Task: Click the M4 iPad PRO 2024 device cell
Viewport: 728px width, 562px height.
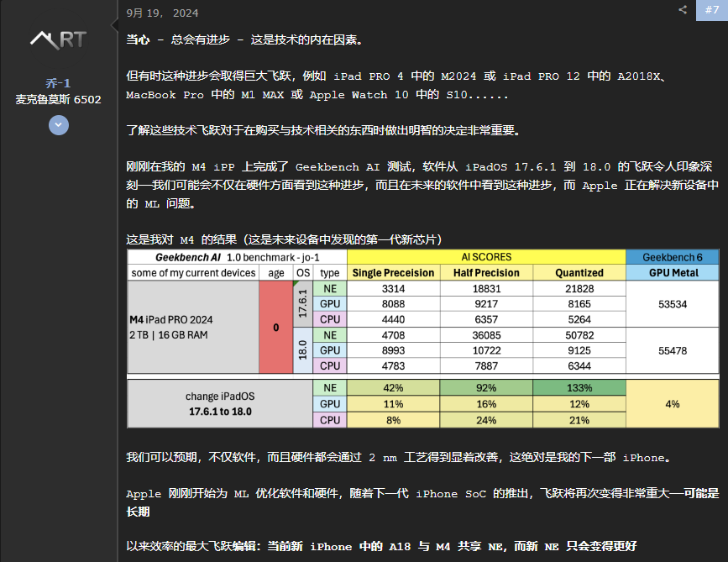Action: [x=193, y=327]
